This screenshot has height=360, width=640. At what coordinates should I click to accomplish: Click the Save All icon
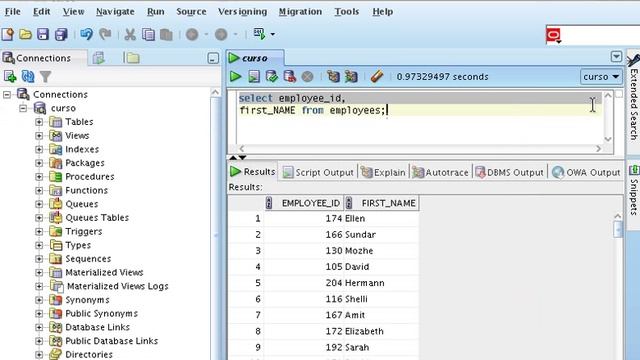[x=61, y=34]
